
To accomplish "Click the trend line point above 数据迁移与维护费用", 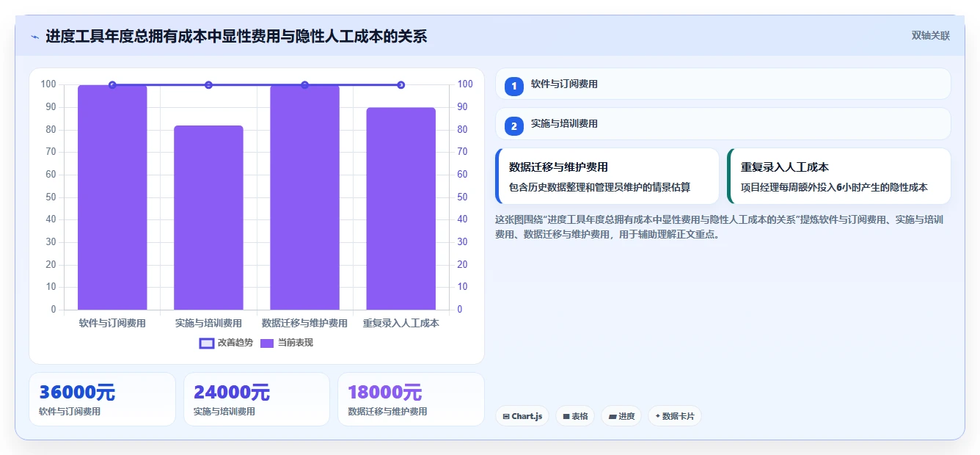I will [x=304, y=85].
